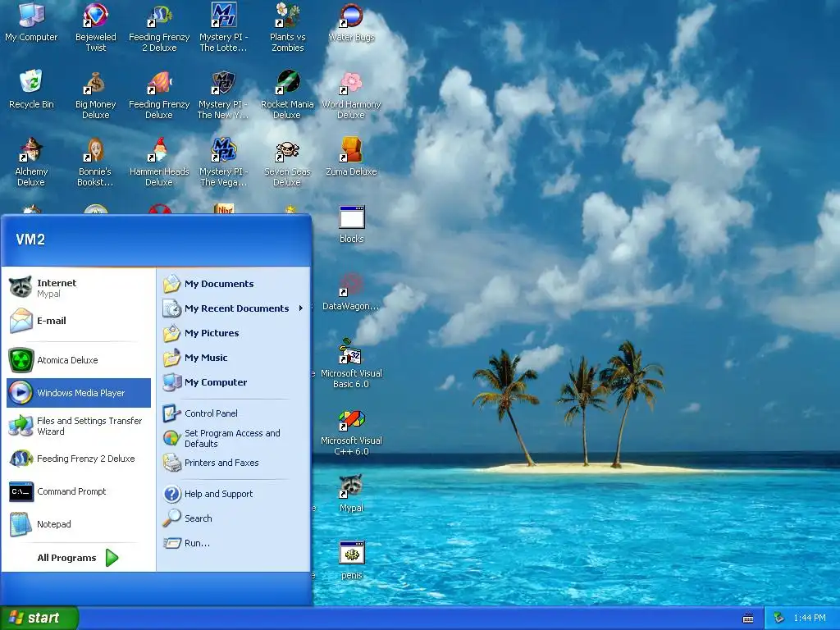
Task: Click the 1:44 PM taskbar clock
Action: [x=810, y=619]
